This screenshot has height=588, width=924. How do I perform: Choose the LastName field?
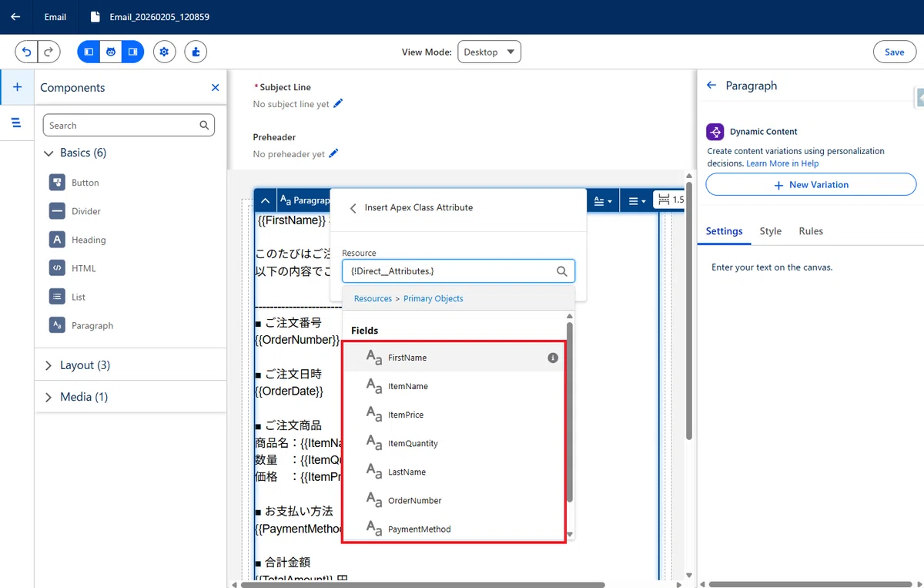[454, 472]
